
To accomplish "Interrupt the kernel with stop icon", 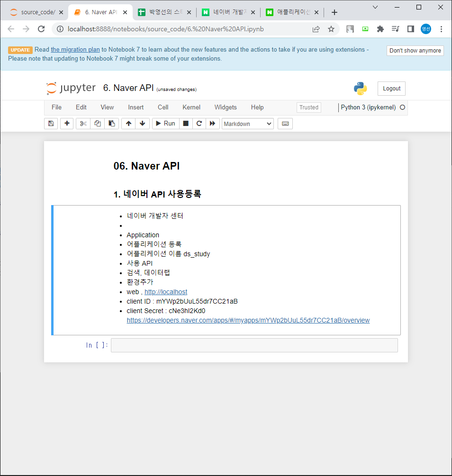I will pos(186,124).
